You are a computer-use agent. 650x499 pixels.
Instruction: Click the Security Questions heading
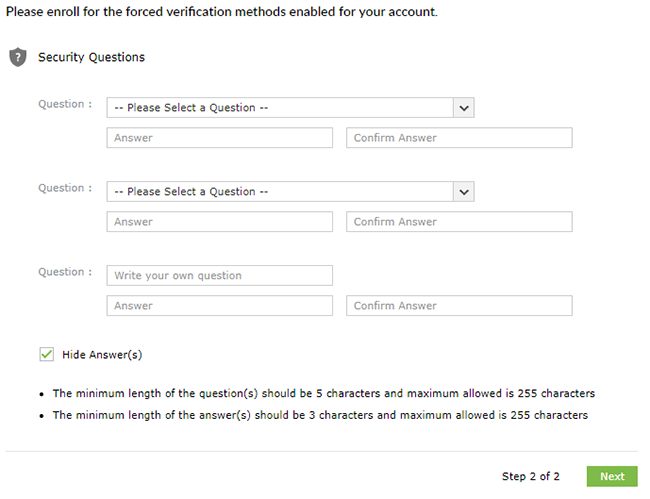tap(91, 57)
